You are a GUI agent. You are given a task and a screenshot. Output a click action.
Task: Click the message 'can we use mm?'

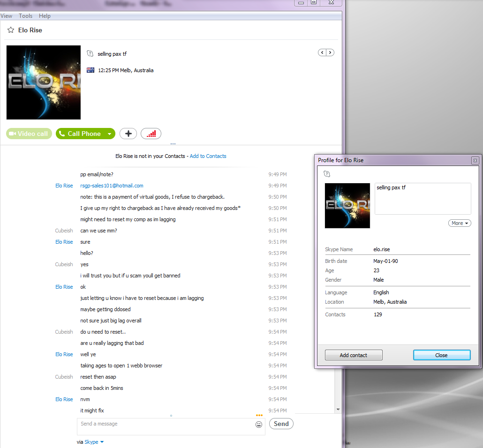pyautogui.click(x=98, y=231)
